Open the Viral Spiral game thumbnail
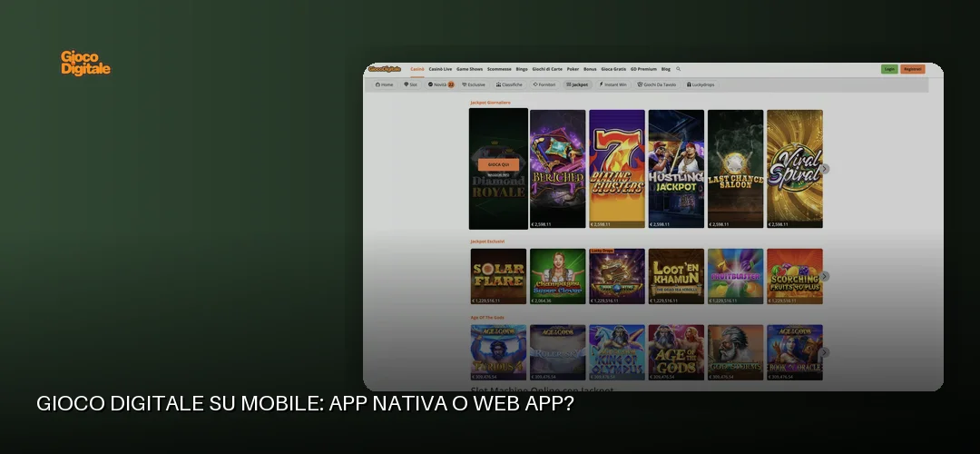980x454 pixels. pyautogui.click(x=795, y=169)
